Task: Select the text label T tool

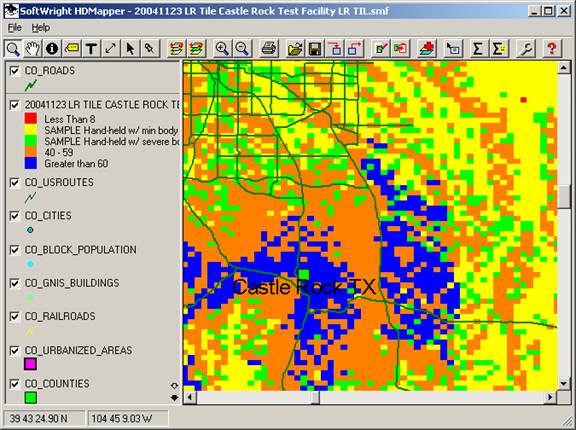Action: pyautogui.click(x=91, y=48)
